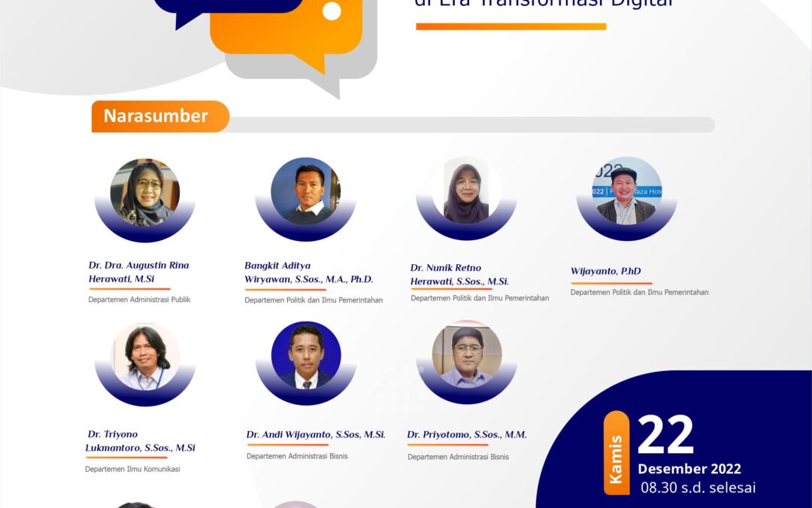This screenshot has width=812, height=508.
Task: Select name Dr. Triyono Lukmantoro, S.Sos., M.Si
Action: (x=141, y=440)
